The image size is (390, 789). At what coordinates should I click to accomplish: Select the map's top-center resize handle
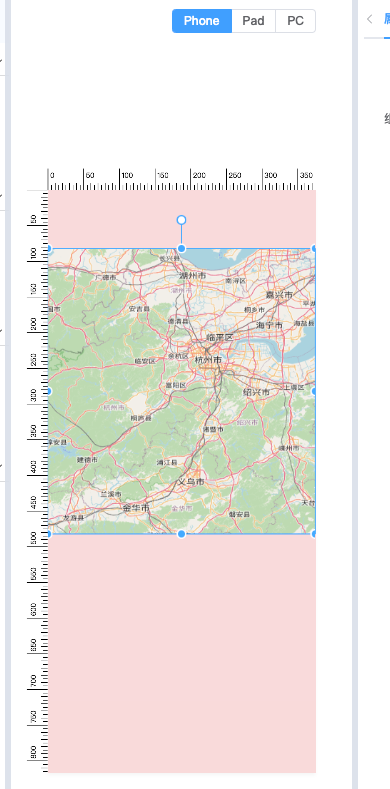[x=182, y=249]
